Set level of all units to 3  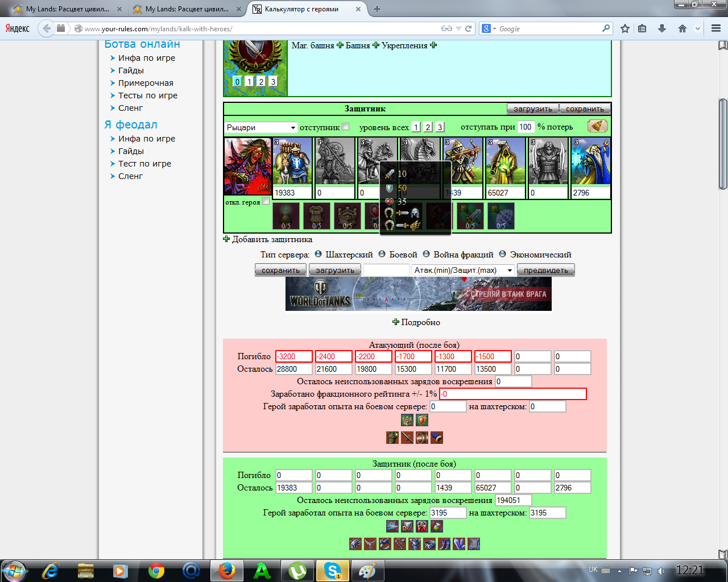click(x=440, y=127)
